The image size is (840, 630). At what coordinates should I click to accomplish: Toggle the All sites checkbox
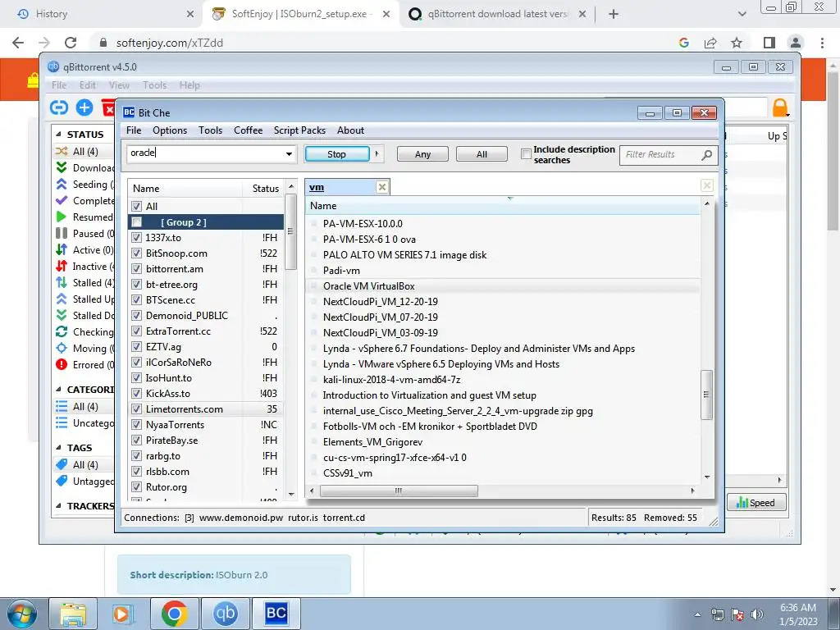[x=137, y=206]
